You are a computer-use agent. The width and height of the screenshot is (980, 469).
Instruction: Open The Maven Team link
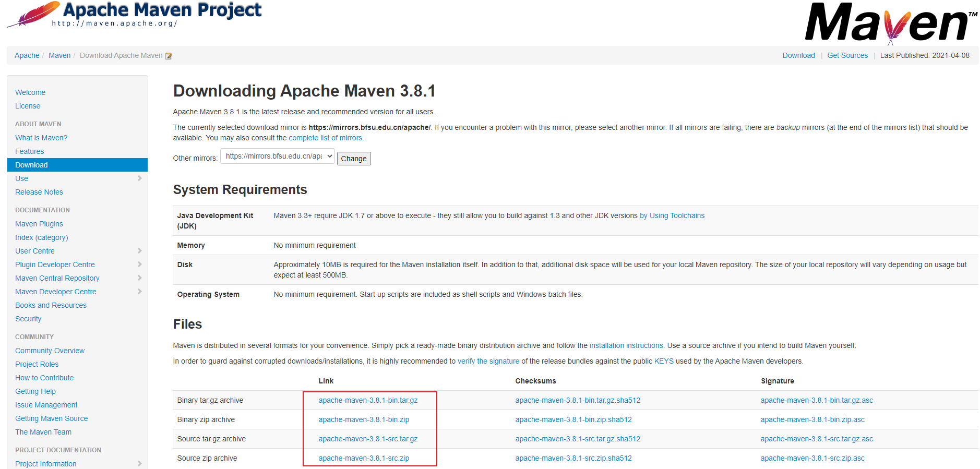click(x=43, y=432)
